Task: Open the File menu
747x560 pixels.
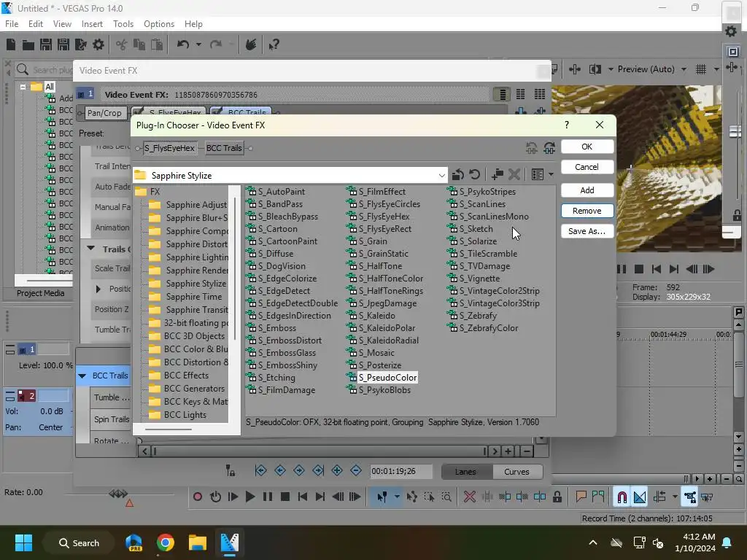Action: (x=12, y=24)
